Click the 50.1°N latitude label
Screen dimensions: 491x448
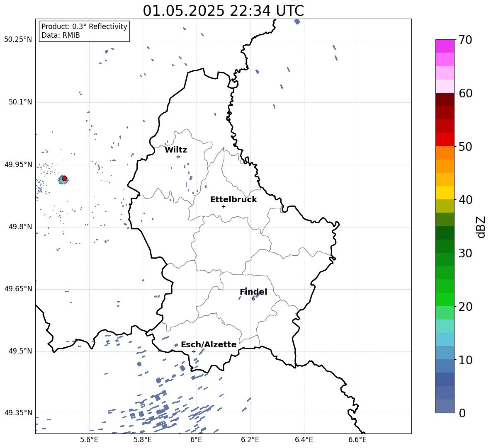click(20, 102)
